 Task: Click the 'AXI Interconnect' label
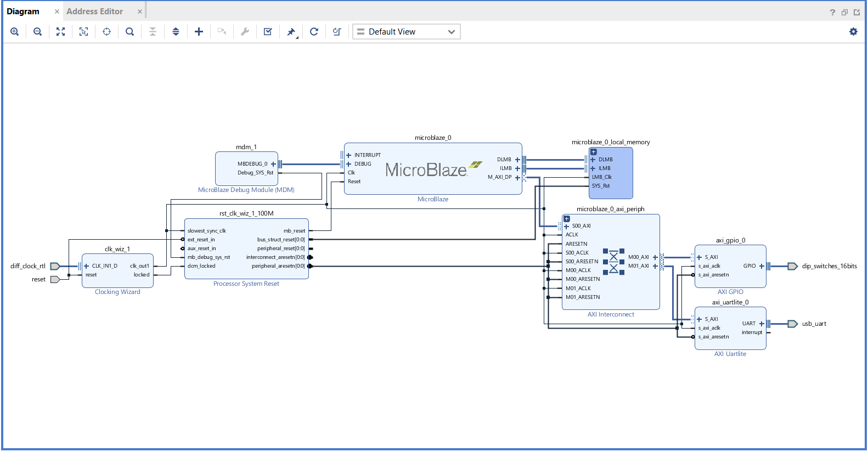tap(611, 314)
